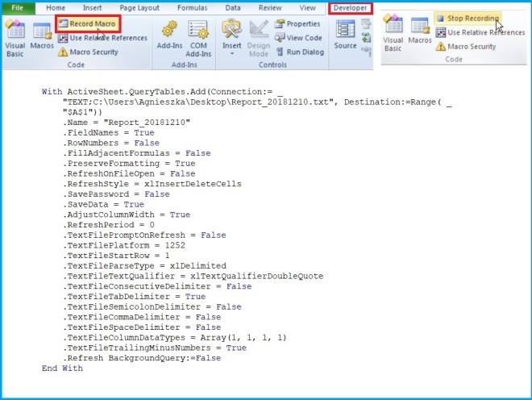The height and width of the screenshot is (400, 532).
Task: Switch to the Developer tab
Action: pos(351,7)
